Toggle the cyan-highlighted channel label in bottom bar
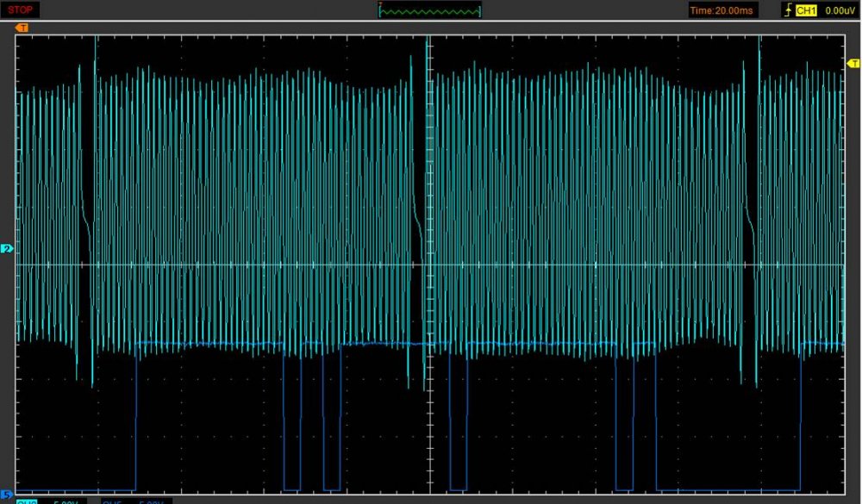This screenshot has width=862, height=504. 28,501
